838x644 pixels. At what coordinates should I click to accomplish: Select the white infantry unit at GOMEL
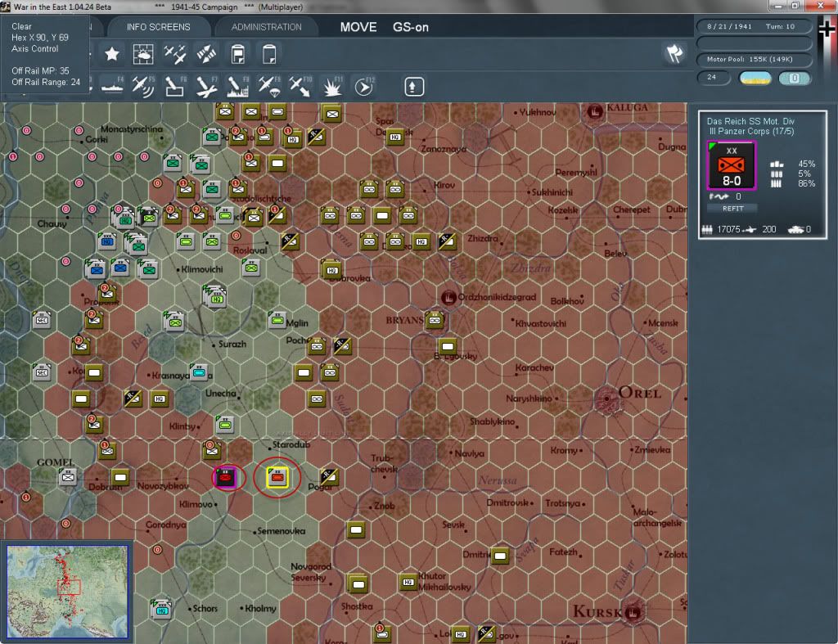pyautogui.click(x=68, y=475)
